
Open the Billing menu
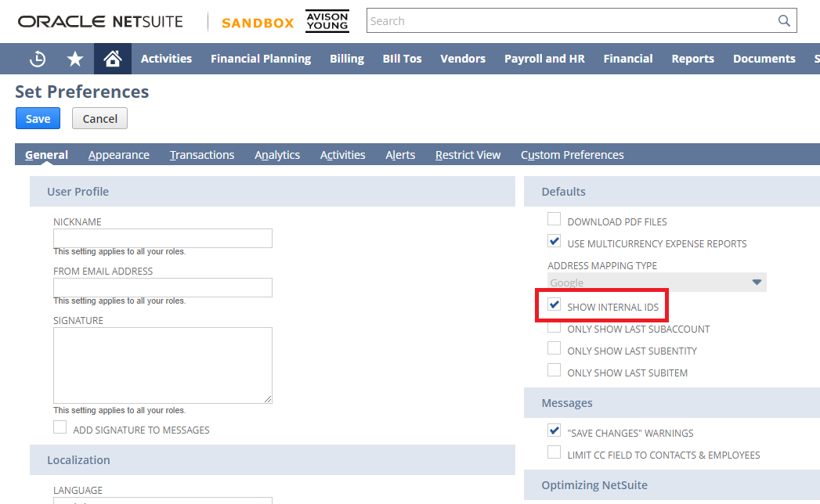click(347, 59)
